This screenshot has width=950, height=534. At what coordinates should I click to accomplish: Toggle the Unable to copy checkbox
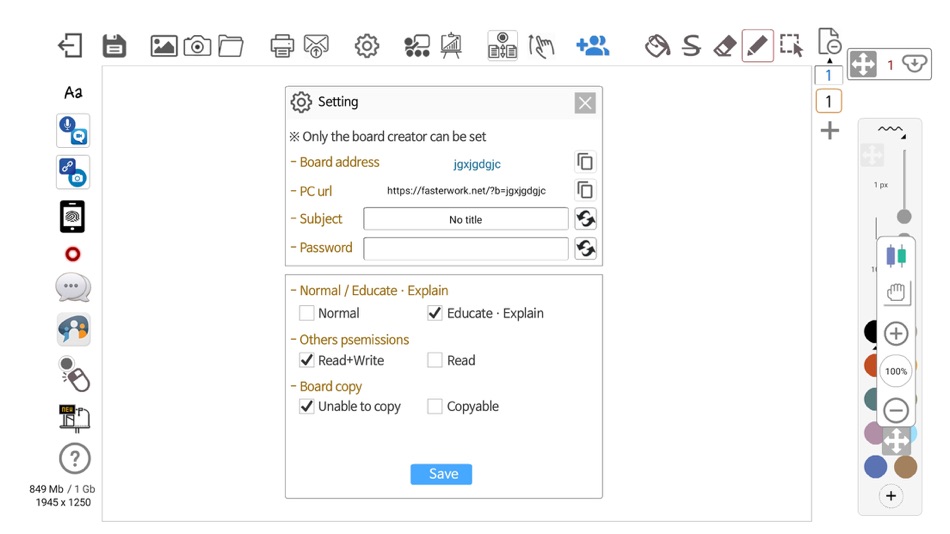tap(307, 406)
